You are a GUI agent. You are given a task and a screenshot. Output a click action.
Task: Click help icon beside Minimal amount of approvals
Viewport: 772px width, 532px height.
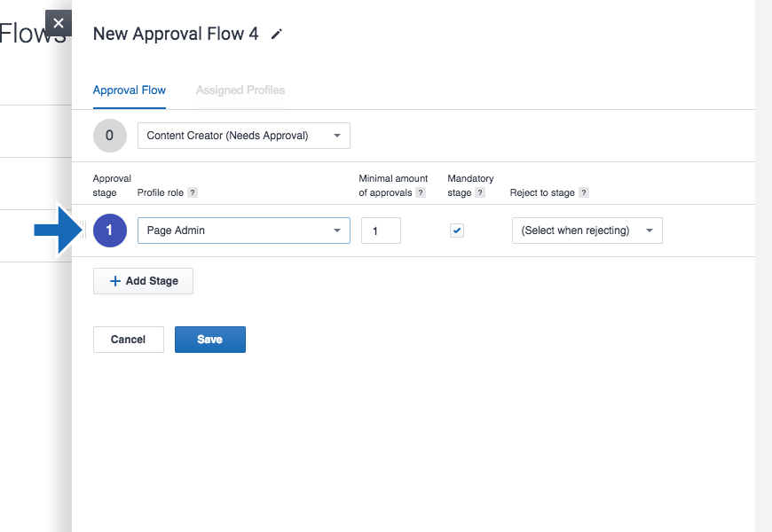[x=421, y=192]
